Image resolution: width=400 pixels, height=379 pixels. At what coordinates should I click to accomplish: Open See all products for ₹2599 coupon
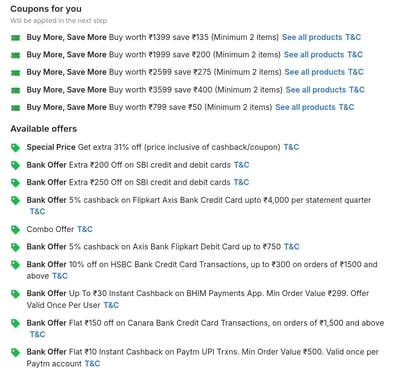tap(315, 72)
